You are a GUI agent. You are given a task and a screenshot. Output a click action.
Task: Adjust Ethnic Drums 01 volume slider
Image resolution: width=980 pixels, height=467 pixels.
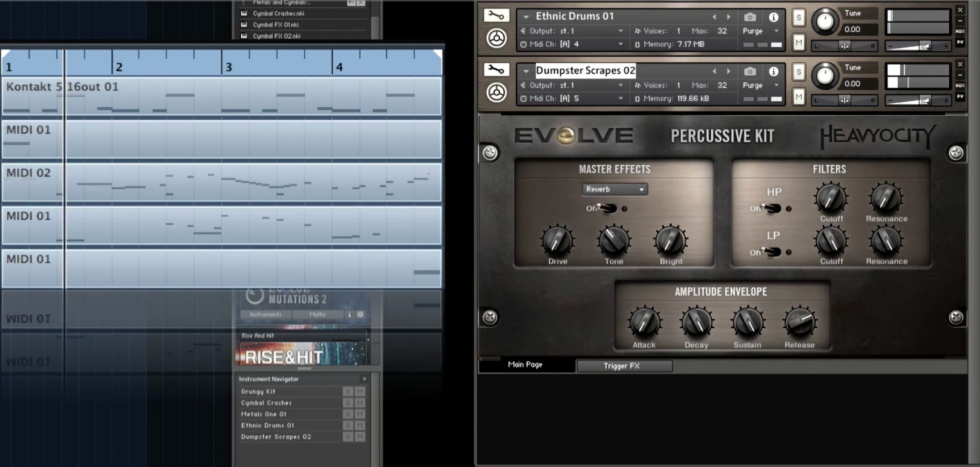(917, 46)
